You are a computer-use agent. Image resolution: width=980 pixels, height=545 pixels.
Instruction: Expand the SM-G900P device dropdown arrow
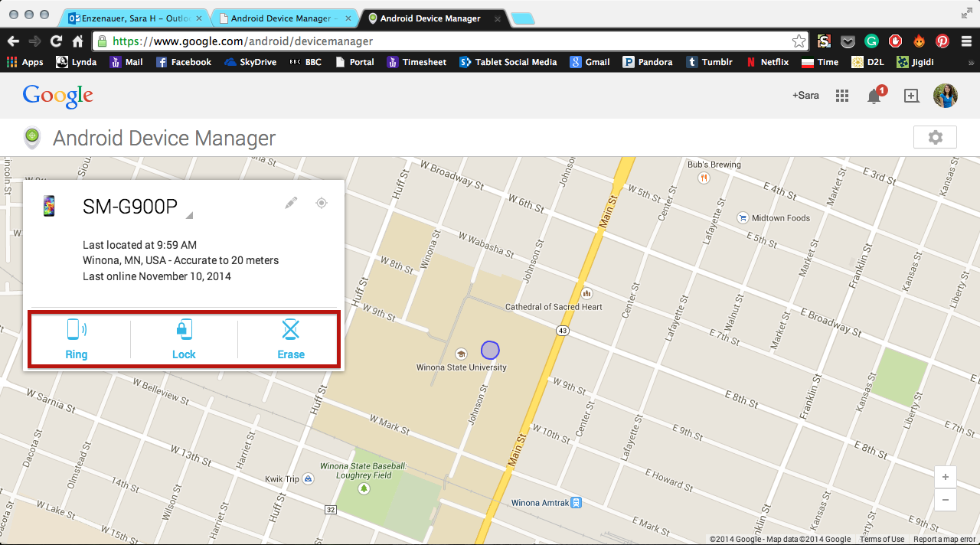click(189, 216)
